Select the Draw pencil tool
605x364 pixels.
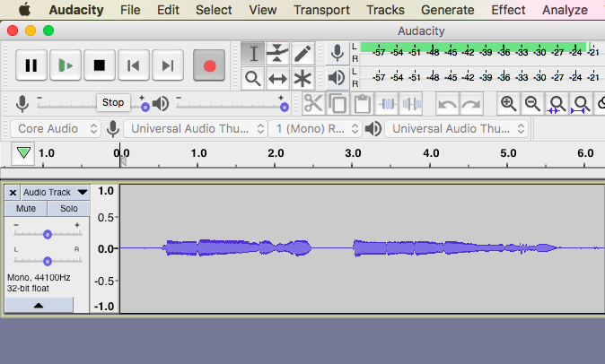point(303,53)
